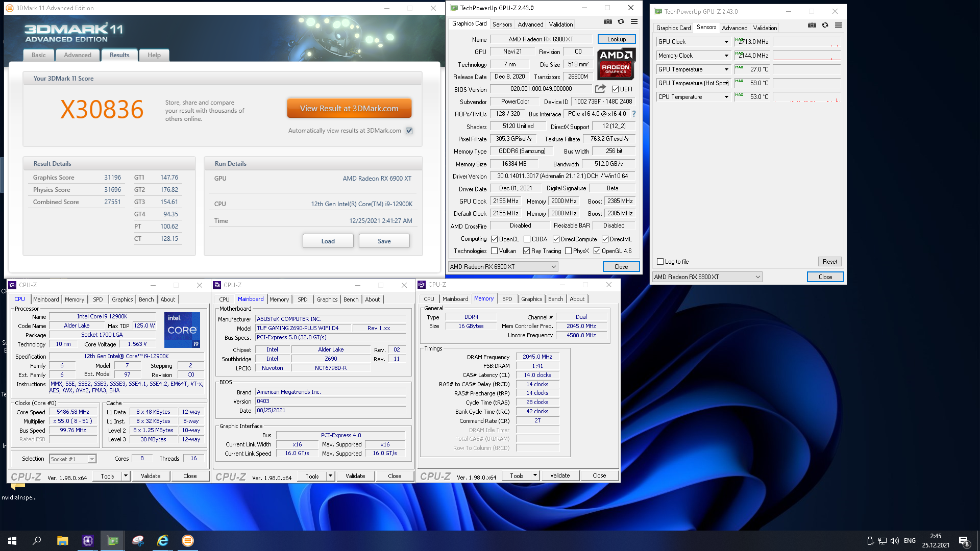The image size is (980, 551).
Task: Toggle the CUDA computing checkbox
Action: [527, 239]
